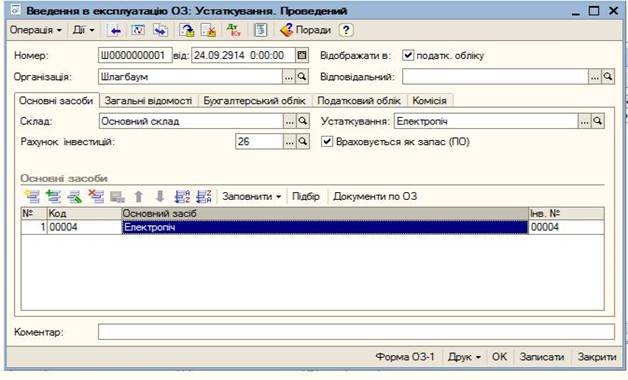Viewport: 628px width, 380px height.
Task: Click the empty Відповідальний input field
Action: click(495, 76)
